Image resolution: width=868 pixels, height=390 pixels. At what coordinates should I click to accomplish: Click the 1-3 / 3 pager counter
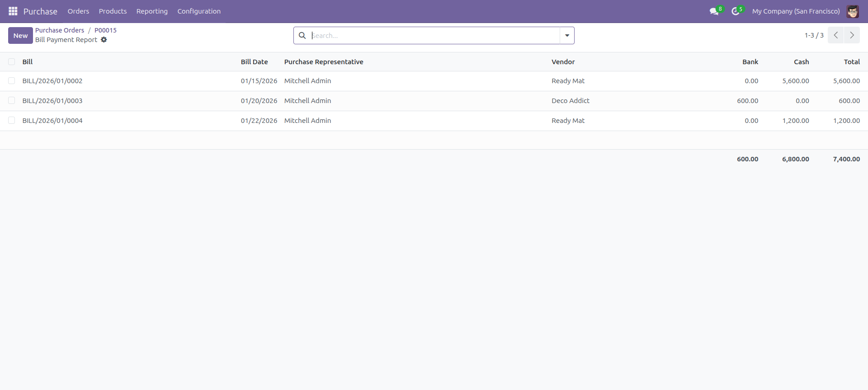[x=814, y=35]
